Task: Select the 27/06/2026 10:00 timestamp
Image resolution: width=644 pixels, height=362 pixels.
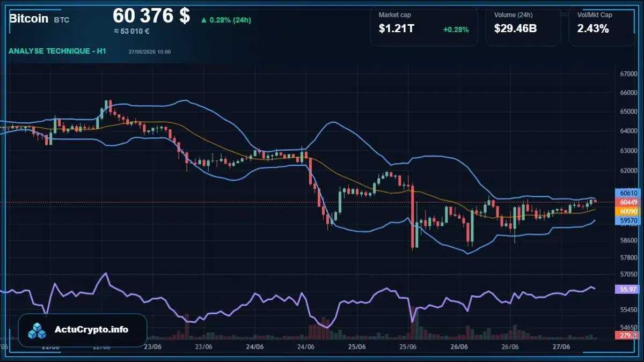Action: click(150, 52)
